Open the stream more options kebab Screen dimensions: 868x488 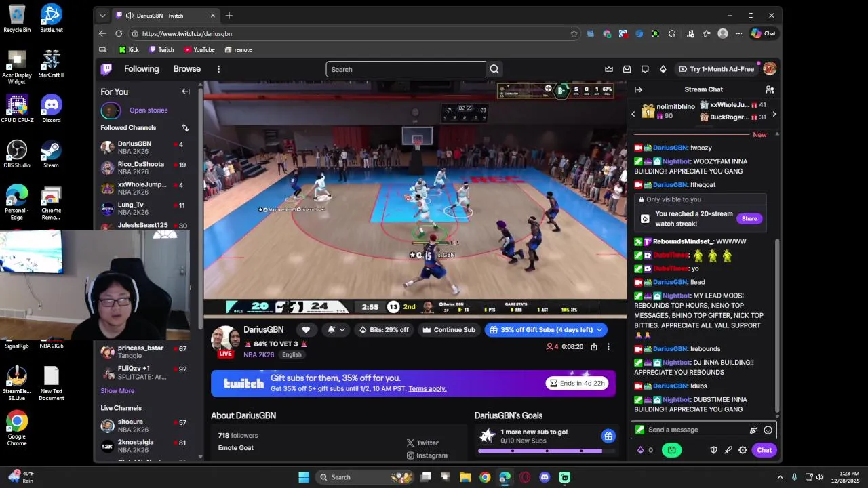point(608,347)
